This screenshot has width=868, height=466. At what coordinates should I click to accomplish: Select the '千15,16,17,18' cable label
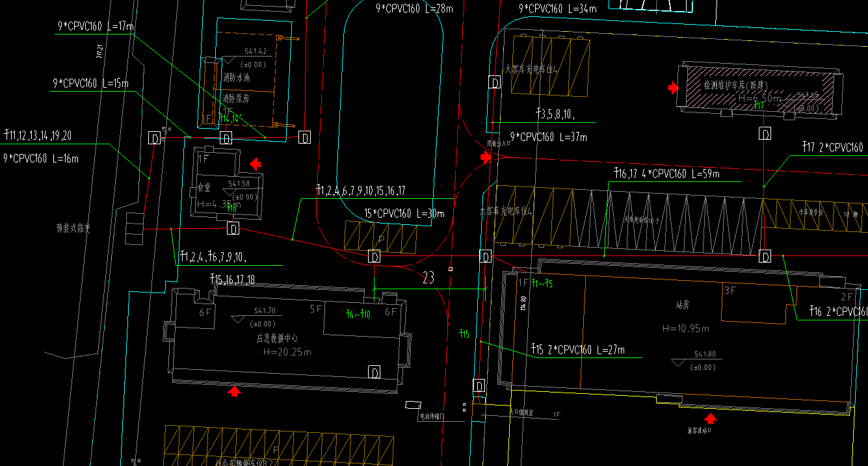[x=232, y=279]
